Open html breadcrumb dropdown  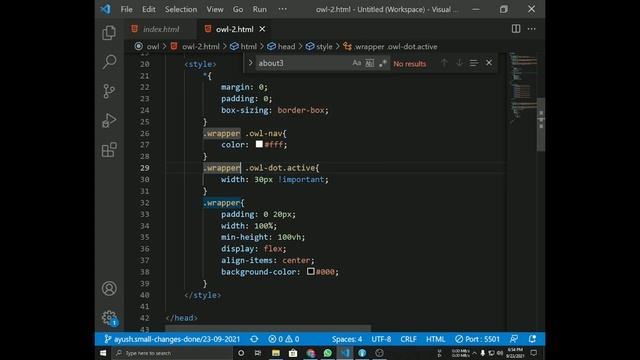pos(249,47)
